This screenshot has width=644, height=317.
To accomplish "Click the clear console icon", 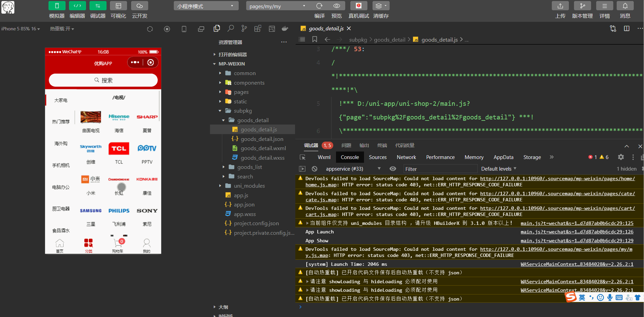I will tap(314, 169).
